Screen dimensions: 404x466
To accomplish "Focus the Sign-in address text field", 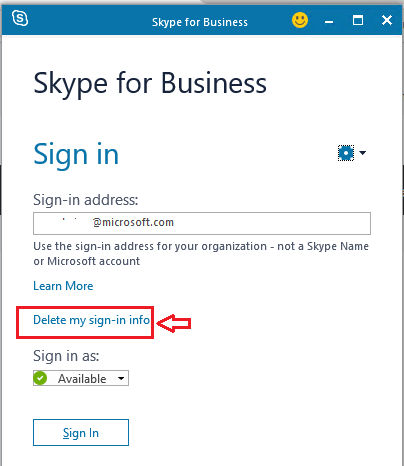I will pyautogui.click(x=202, y=223).
